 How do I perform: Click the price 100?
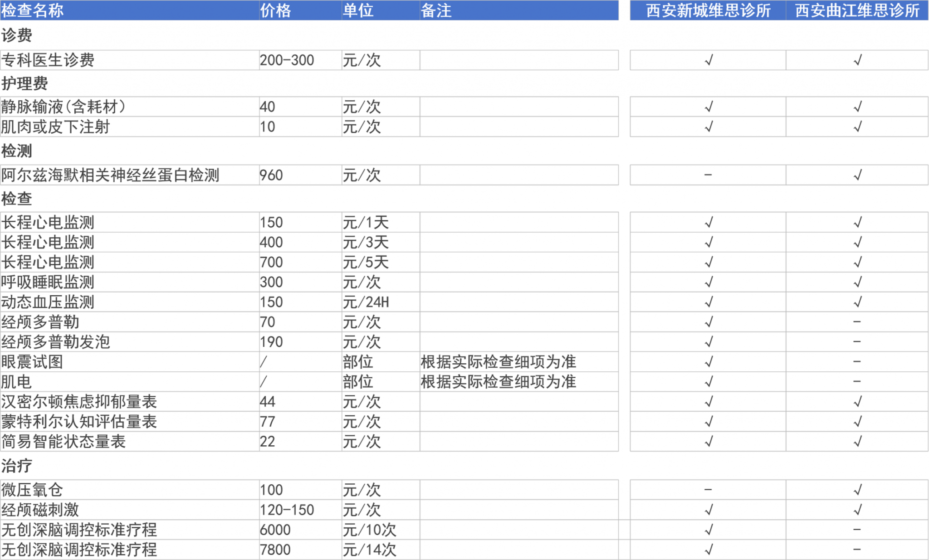pos(271,490)
